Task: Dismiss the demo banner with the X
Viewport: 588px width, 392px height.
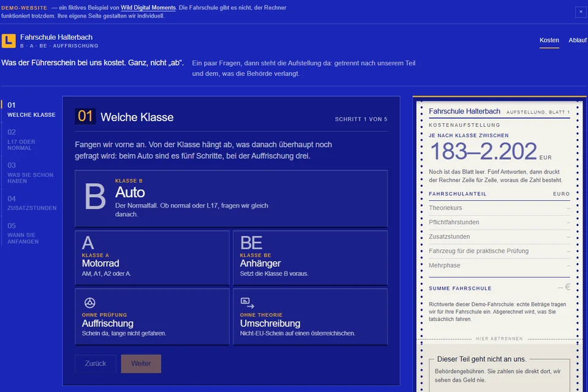Action: [581, 12]
